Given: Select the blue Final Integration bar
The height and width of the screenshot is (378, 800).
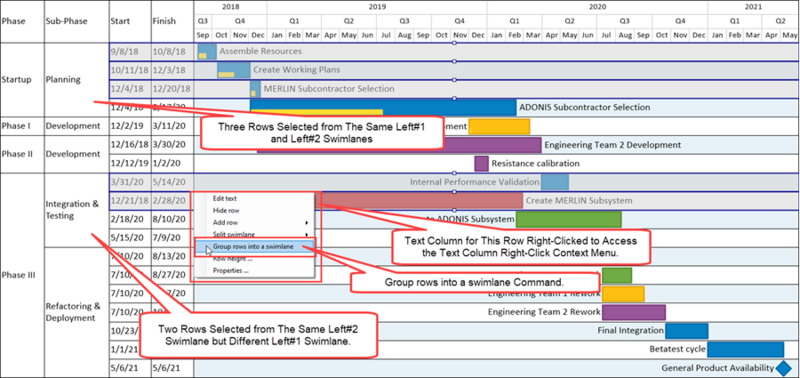Looking at the screenshot, I should click(686, 331).
